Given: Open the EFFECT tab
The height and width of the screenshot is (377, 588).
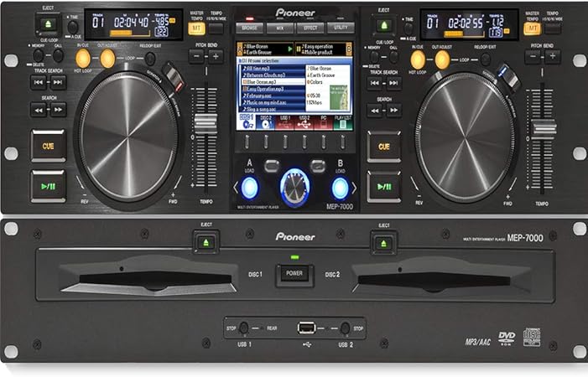Looking at the screenshot, I should 310,28.
